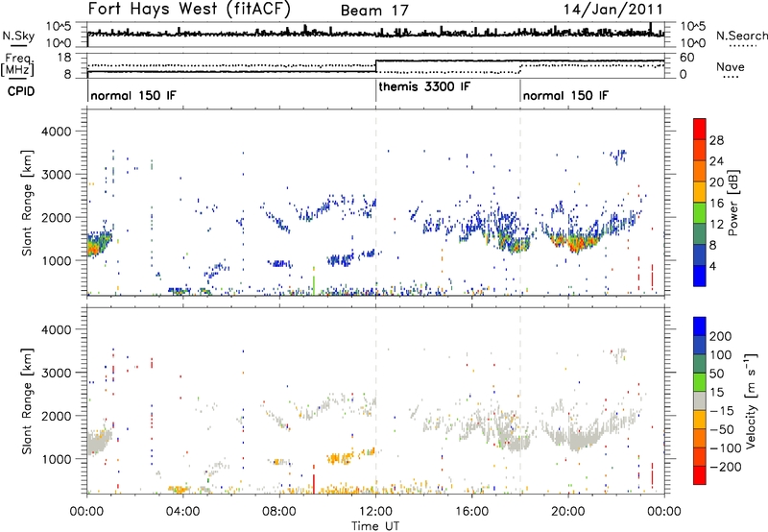Click the 'N.Search' legend label
Viewport: 768px width, 532px height.
pos(741,36)
